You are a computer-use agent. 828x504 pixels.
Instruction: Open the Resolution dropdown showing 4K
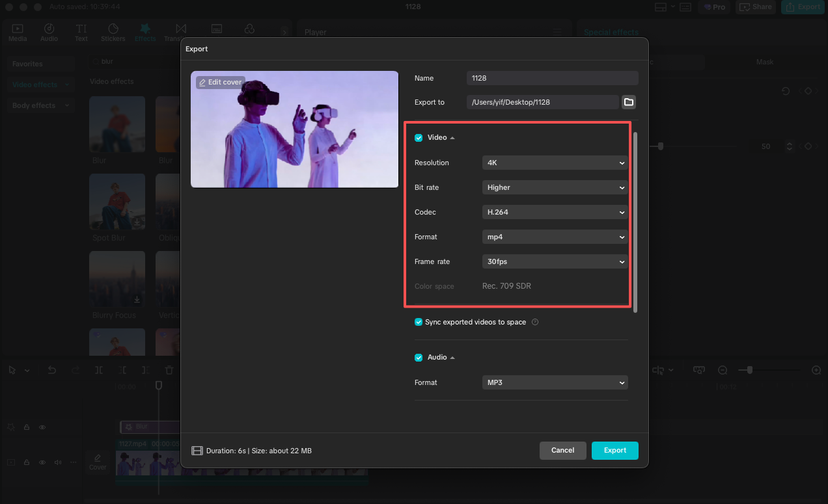[x=554, y=163]
